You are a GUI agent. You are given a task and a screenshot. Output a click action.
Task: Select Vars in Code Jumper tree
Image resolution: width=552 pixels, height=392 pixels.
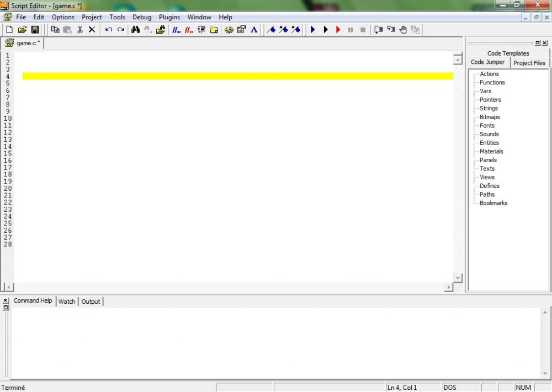[485, 91]
